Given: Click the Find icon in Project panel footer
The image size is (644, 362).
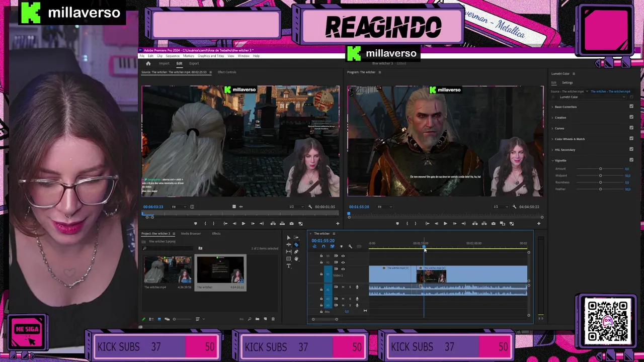Looking at the screenshot, I should coord(250,319).
